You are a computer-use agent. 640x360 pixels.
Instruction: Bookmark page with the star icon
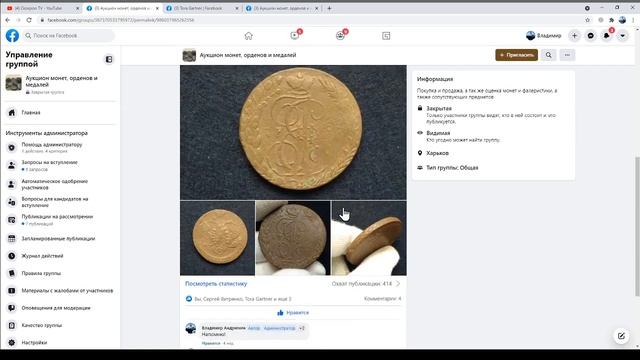coord(587,20)
